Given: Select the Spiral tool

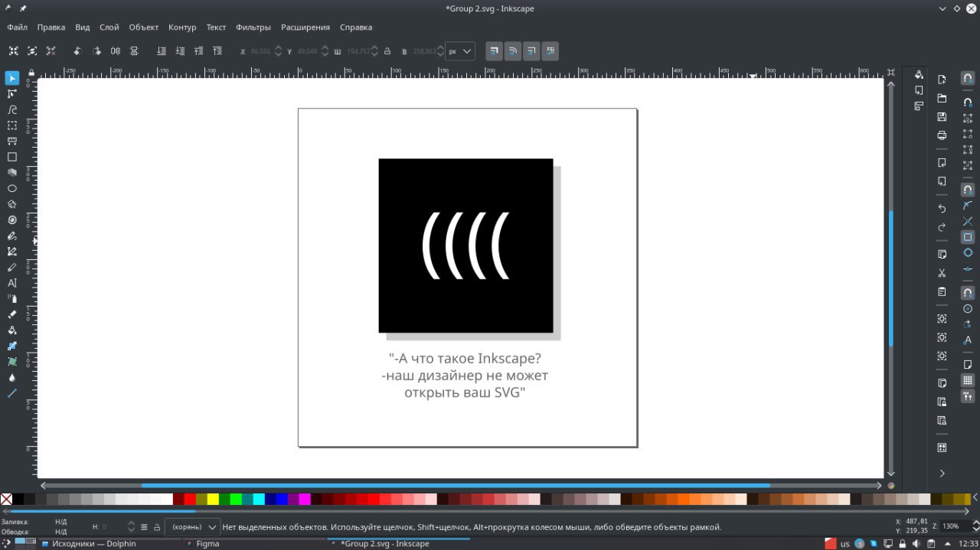Looking at the screenshot, I should pos(12,220).
